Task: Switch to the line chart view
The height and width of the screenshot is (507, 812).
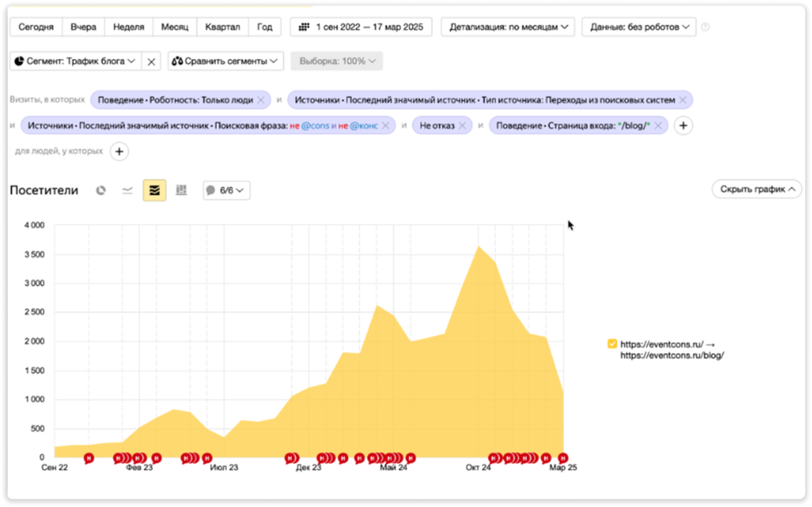Action: pos(127,190)
